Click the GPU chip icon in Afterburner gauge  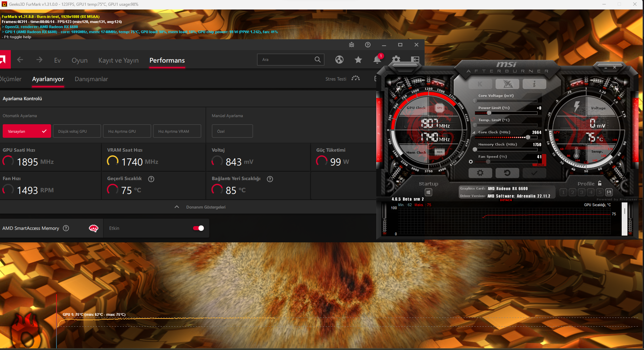[439, 108]
